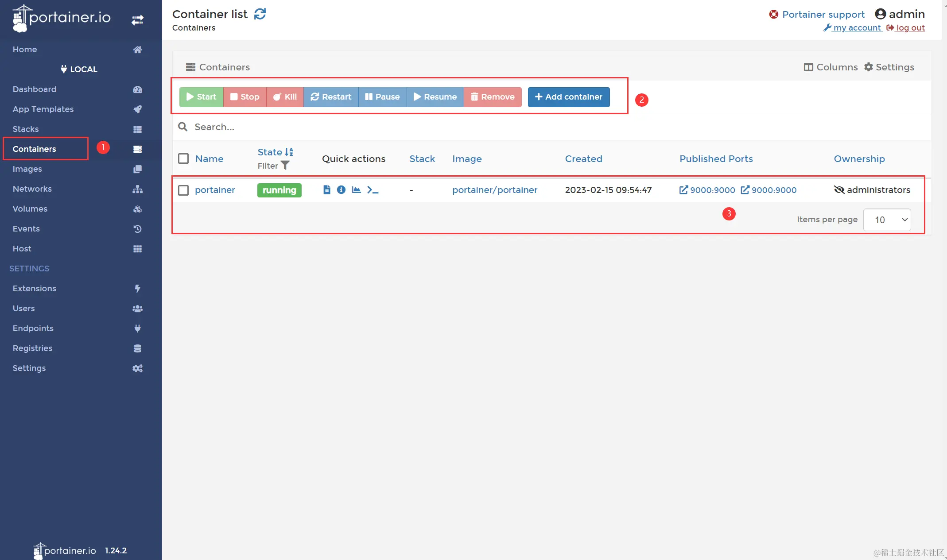Open the State Filter funnel
Image resolution: width=947 pixels, height=560 pixels.
pyautogui.click(x=285, y=166)
